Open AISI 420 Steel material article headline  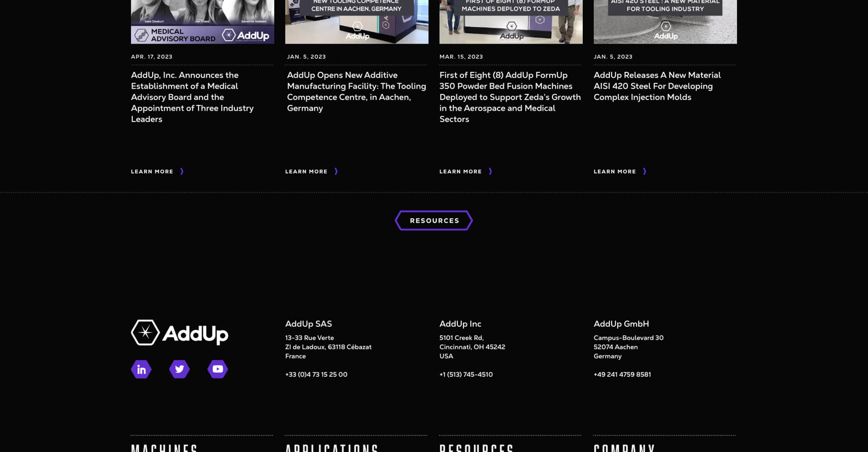[657, 86]
